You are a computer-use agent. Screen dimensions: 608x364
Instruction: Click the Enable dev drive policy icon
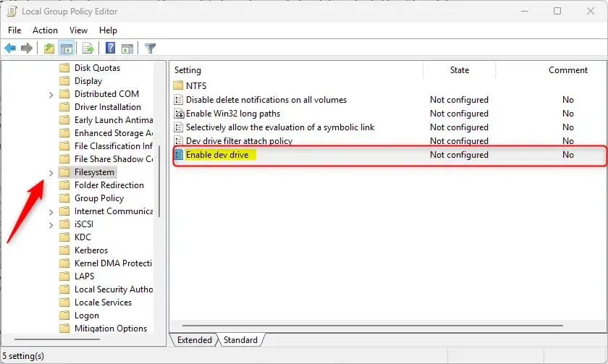click(178, 154)
